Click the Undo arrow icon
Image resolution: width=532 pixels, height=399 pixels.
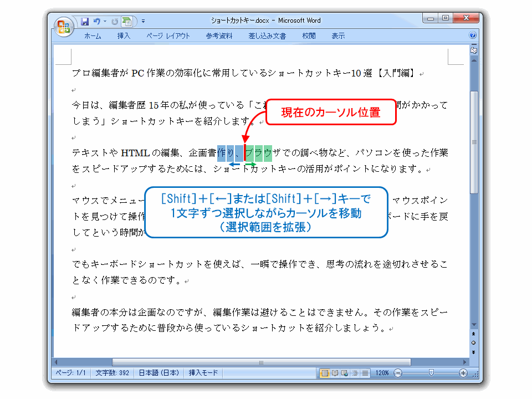[96, 22]
